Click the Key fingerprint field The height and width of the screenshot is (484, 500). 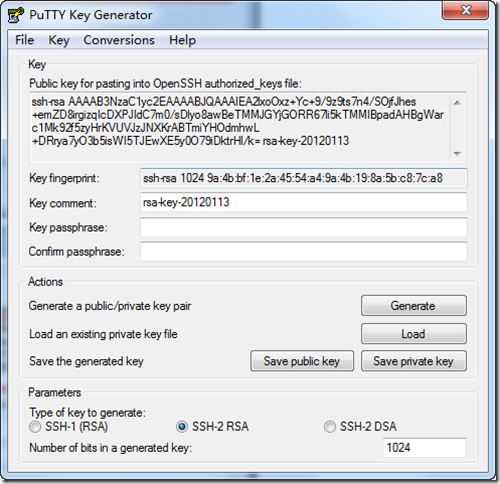(x=303, y=178)
